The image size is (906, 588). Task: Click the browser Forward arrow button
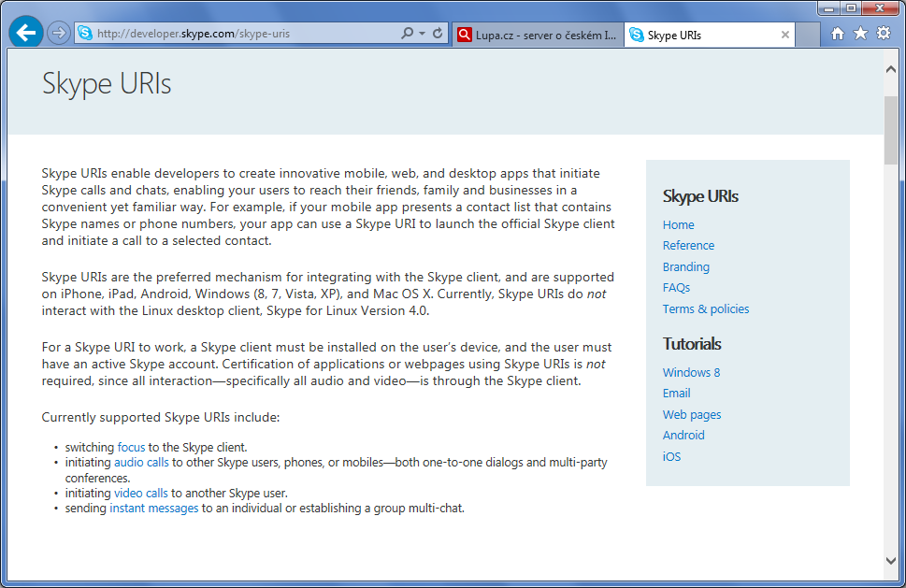tap(58, 34)
